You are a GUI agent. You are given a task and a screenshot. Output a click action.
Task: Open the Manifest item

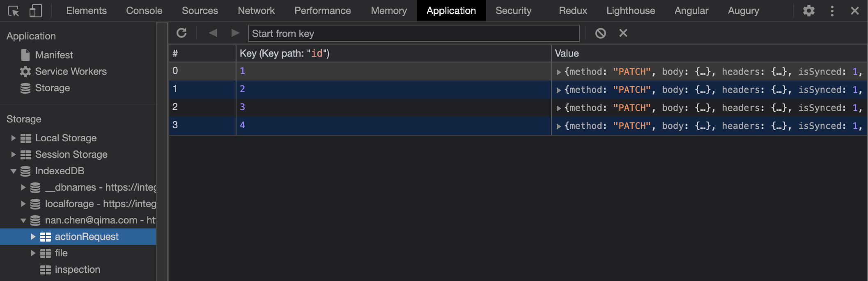click(x=54, y=55)
